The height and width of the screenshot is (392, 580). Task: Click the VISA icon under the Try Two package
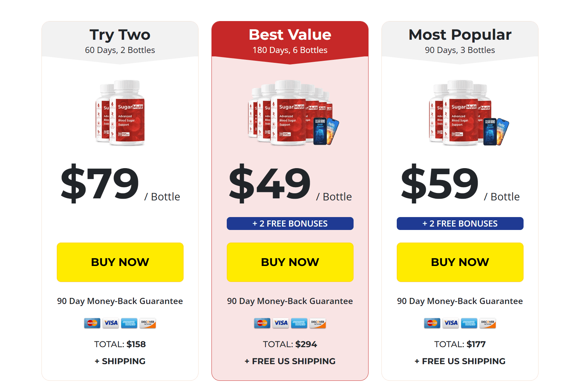point(110,323)
